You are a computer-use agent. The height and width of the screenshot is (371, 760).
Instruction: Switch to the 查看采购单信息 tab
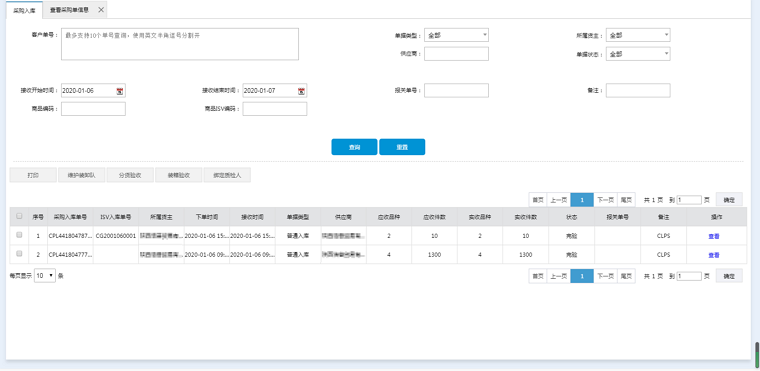coord(69,10)
